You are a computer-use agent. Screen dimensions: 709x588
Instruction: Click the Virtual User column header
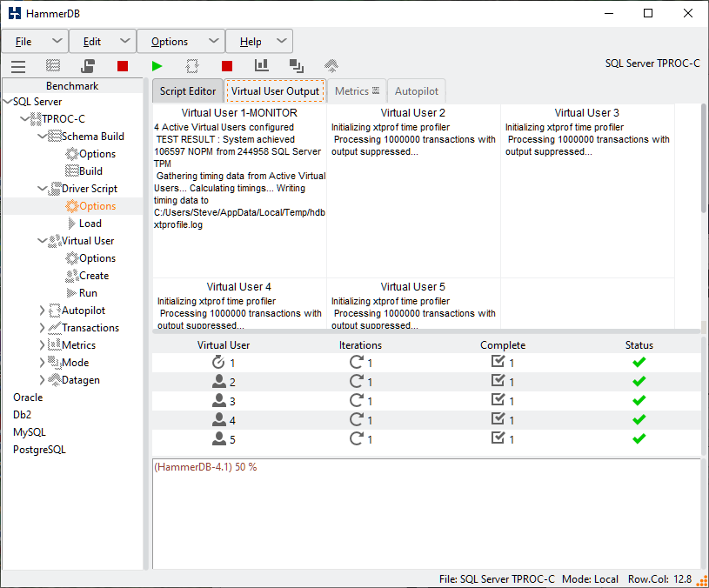coord(224,345)
